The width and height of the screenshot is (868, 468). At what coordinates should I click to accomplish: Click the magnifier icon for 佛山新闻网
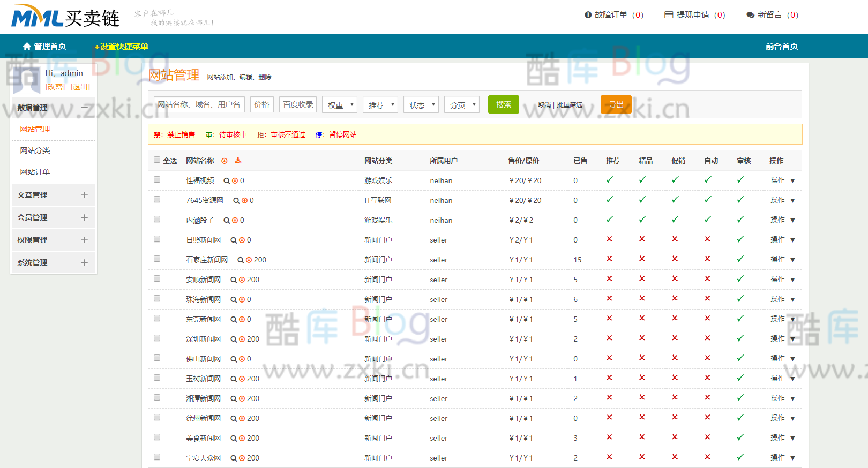pyautogui.click(x=234, y=359)
